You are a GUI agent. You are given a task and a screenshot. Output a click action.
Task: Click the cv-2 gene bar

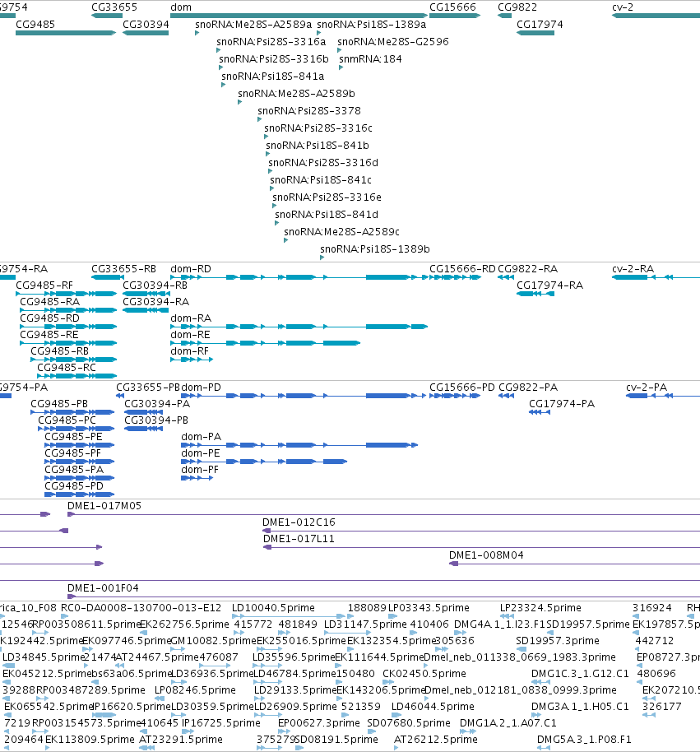tap(656, 16)
